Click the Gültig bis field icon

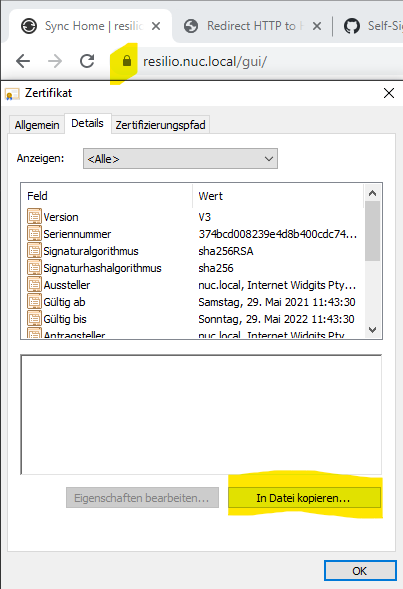(34, 319)
